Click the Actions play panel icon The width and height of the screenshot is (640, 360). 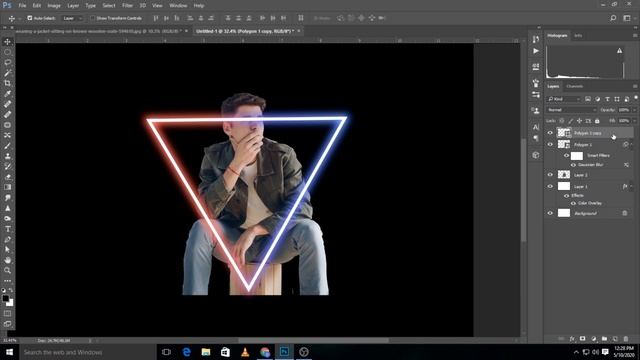tap(536, 51)
